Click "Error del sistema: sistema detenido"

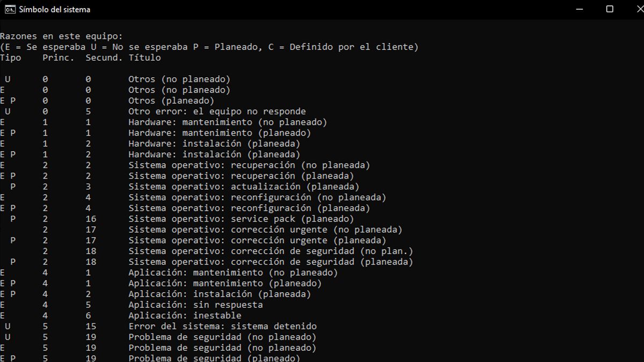pyautogui.click(x=222, y=326)
